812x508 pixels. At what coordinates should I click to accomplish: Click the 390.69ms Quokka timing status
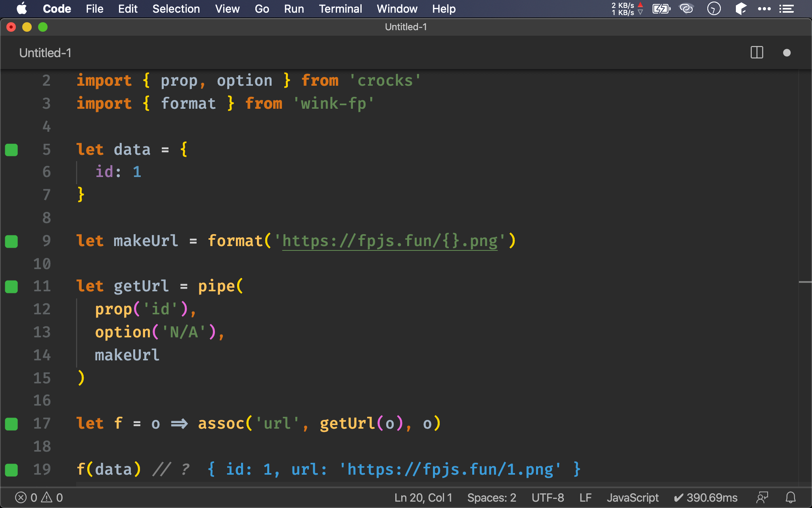(706, 497)
